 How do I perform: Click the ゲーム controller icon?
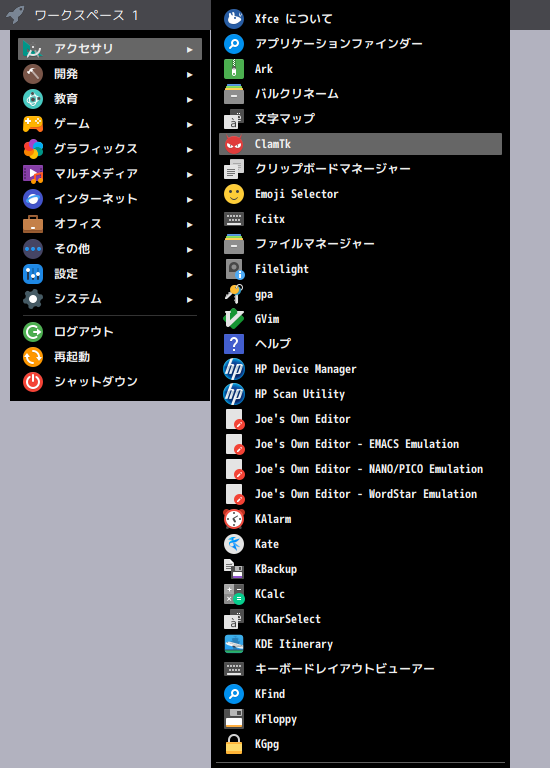tap(33, 124)
